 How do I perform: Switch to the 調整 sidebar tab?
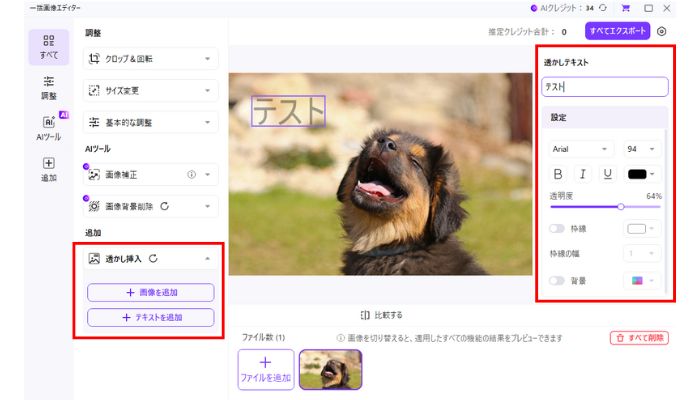48,88
